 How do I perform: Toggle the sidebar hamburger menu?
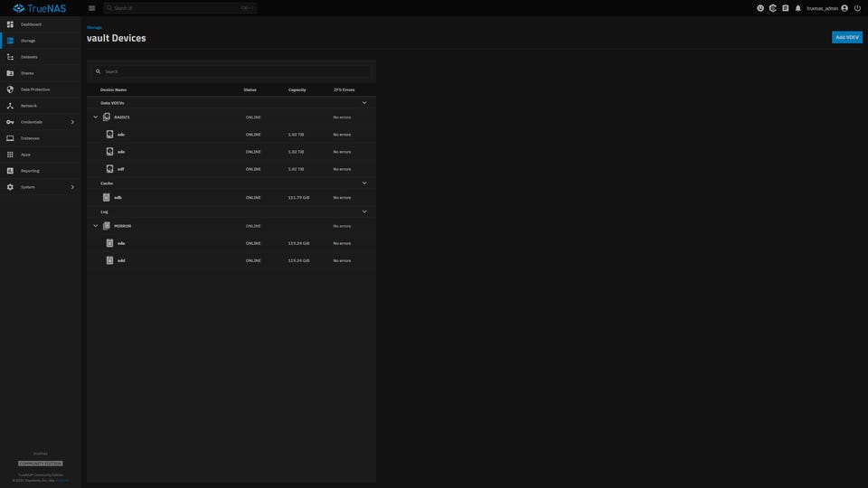[92, 8]
